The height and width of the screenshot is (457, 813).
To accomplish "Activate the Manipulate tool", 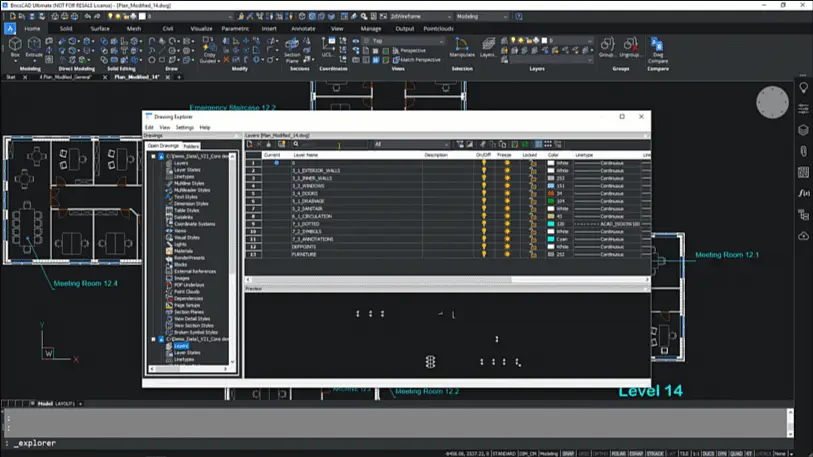I will point(461,47).
